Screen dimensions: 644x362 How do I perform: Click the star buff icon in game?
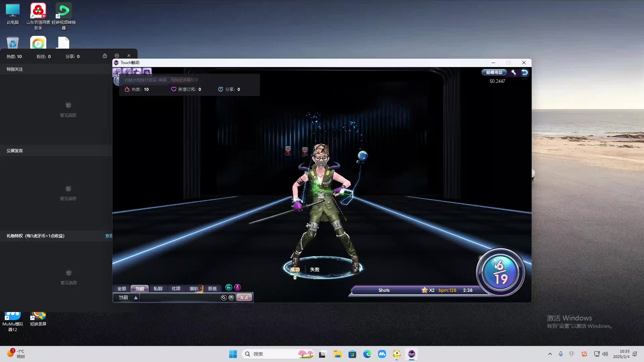[137, 72]
